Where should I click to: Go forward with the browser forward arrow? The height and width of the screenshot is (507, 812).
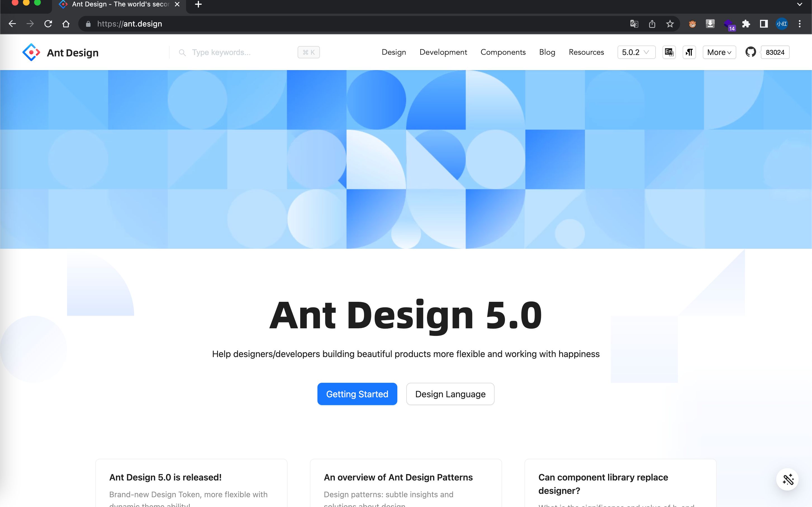[x=30, y=24]
